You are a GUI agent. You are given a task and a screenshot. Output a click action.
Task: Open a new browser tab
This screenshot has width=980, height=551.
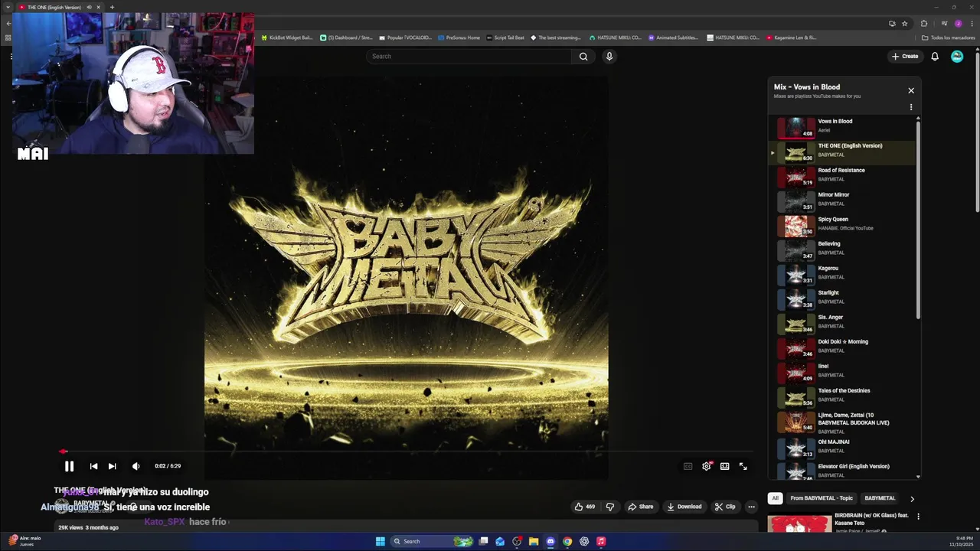tap(112, 7)
